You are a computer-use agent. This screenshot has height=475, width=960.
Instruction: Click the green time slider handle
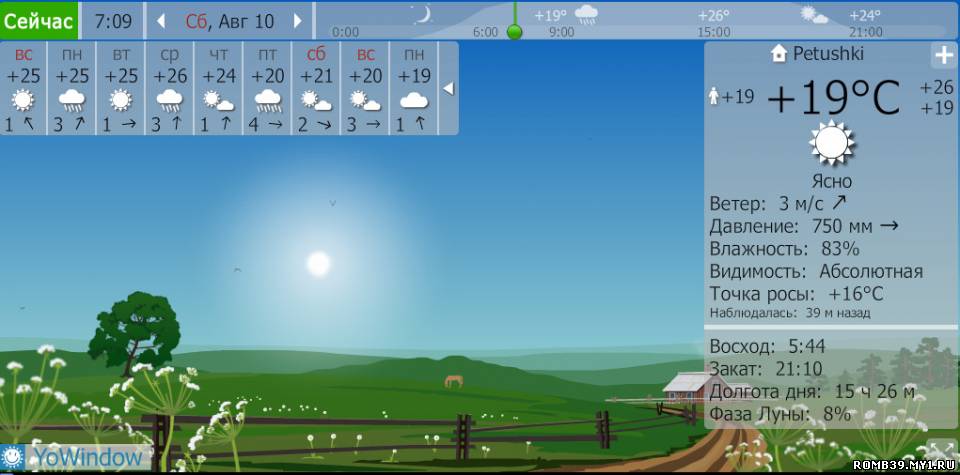[x=514, y=31]
